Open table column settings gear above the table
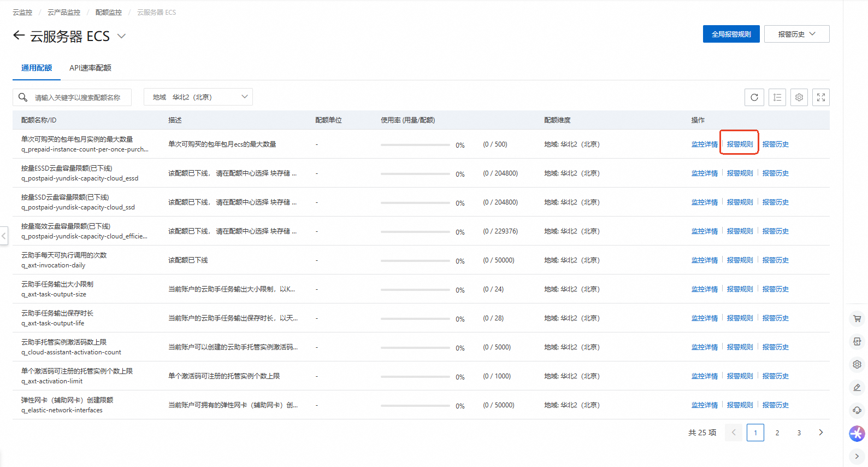The image size is (868, 467). 799,97
